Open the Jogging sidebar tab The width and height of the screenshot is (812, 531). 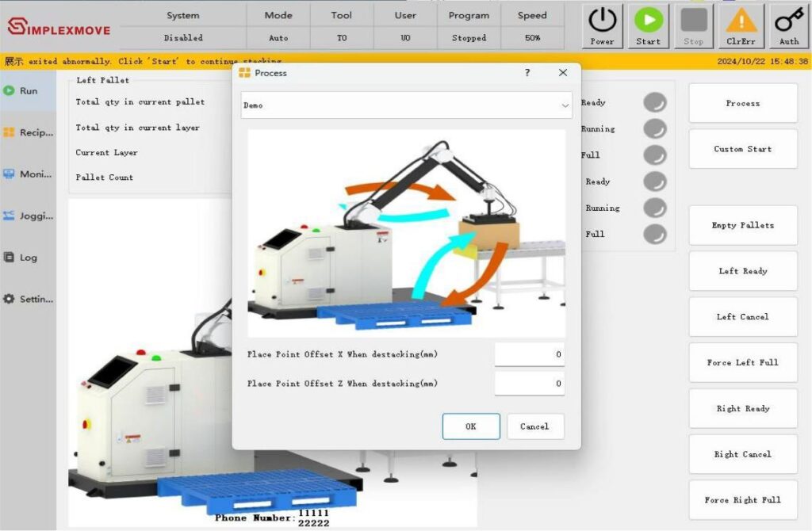coord(29,216)
